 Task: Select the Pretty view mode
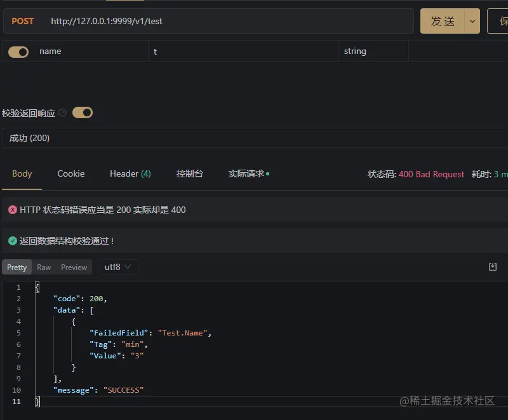[17, 268]
